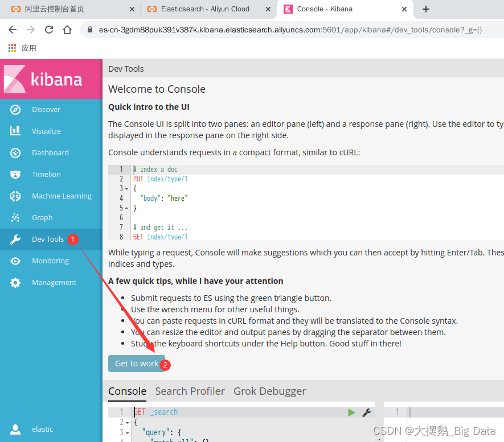Click the '"query": {' line in console

point(162,433)
